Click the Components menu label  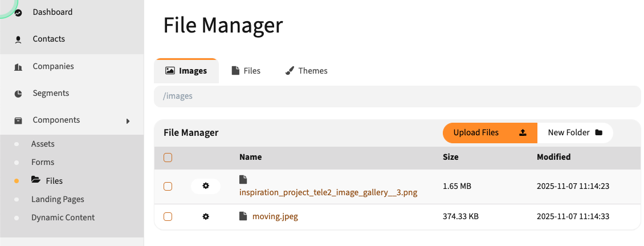pos(56,120)
